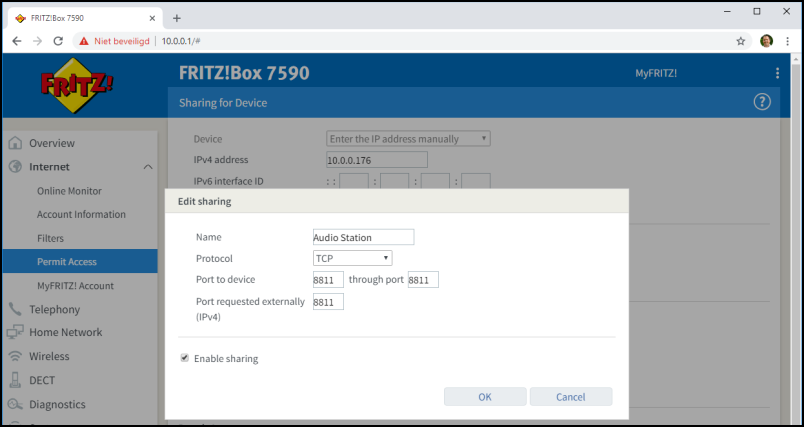Screen dimensions: 804x427
Task: Click the browser address bar URL
Action: 181,41
